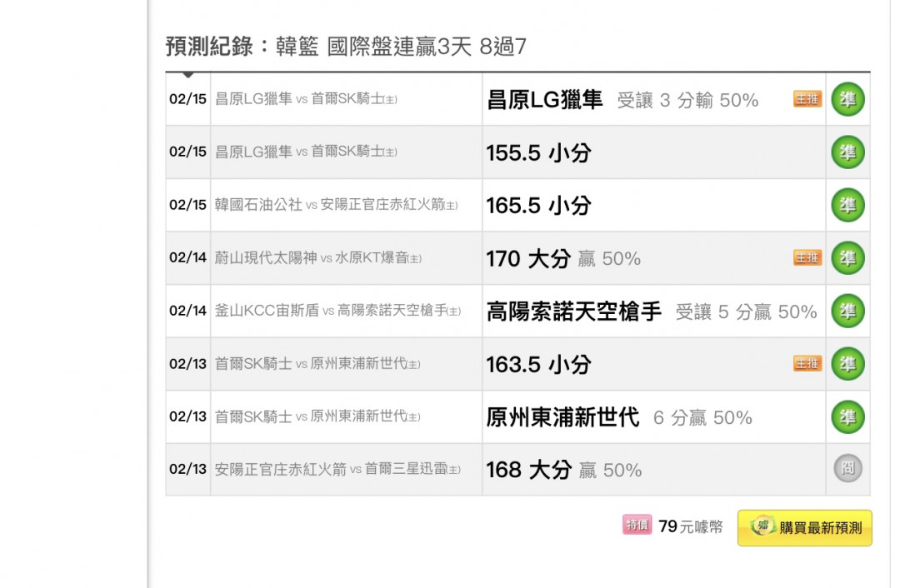Open 韓國石油公社 vs 安陽正官庄赤紅火箭 matchup
This screenshot has width=900, height=588.
tap(336, 205)
